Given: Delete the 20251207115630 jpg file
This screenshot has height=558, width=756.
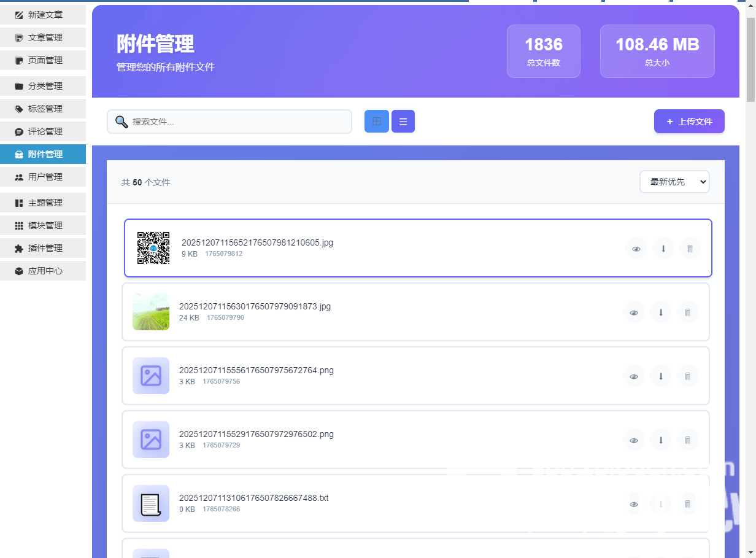Looking at the screenshot, I should click(x=687, y=312).
